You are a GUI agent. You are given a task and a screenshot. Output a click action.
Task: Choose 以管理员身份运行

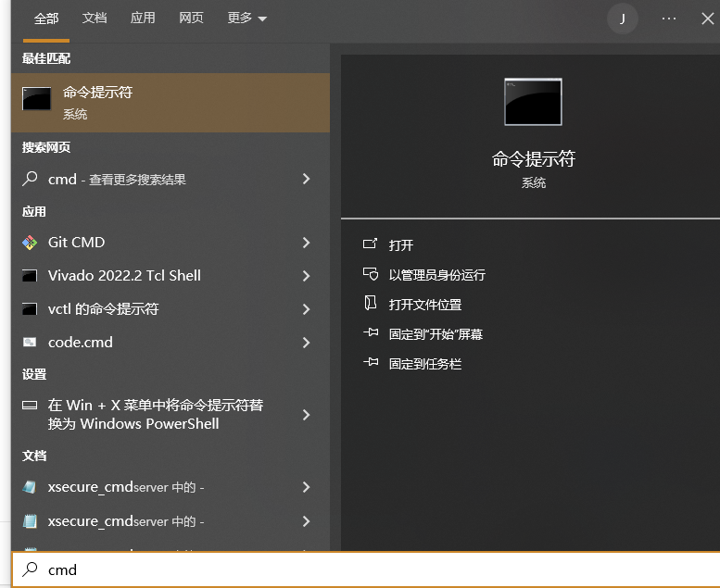point(436,275)
